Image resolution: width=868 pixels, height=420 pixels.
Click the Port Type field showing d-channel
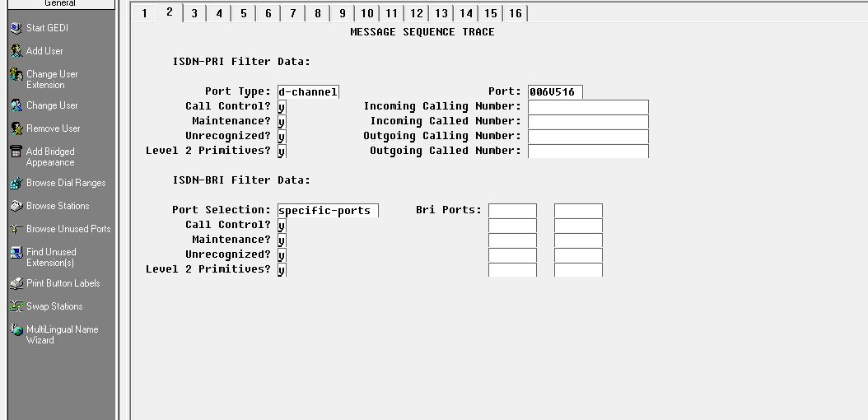308,92
